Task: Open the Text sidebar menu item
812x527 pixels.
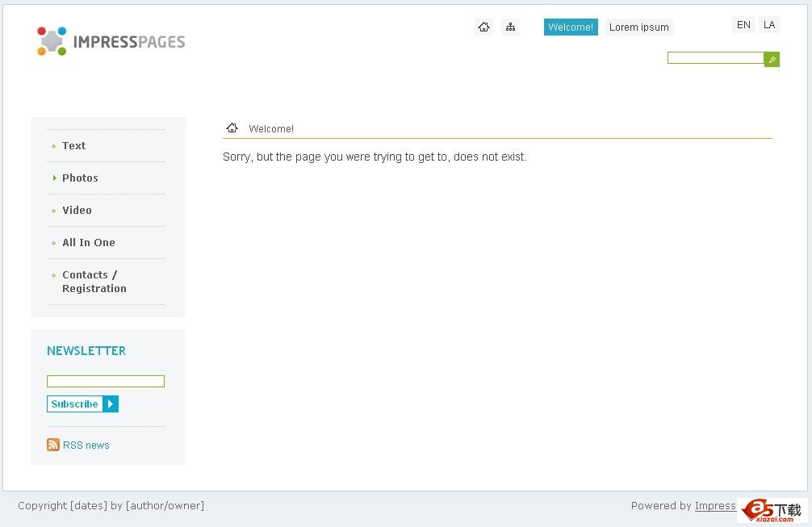Action: [73, 146]
